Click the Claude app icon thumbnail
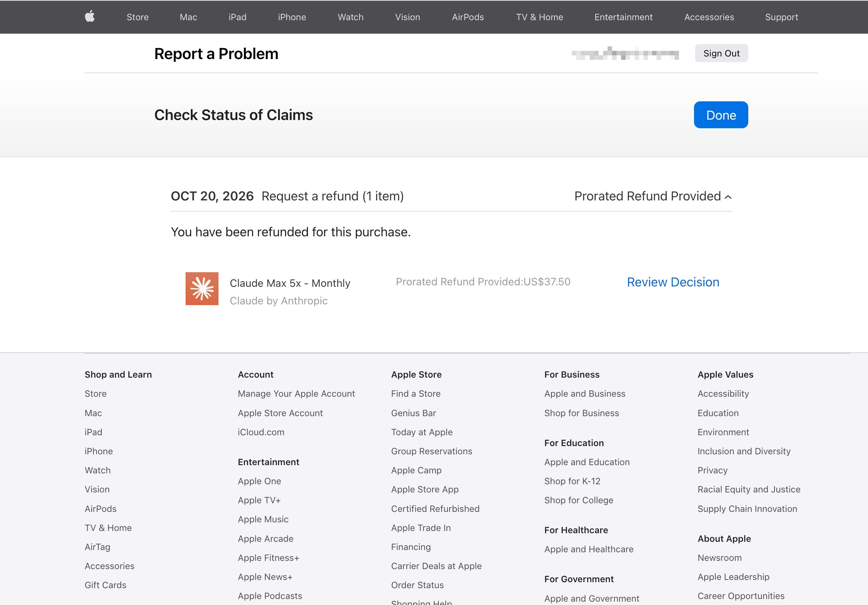This screenshot has height=605, width=868. [202, 289]
